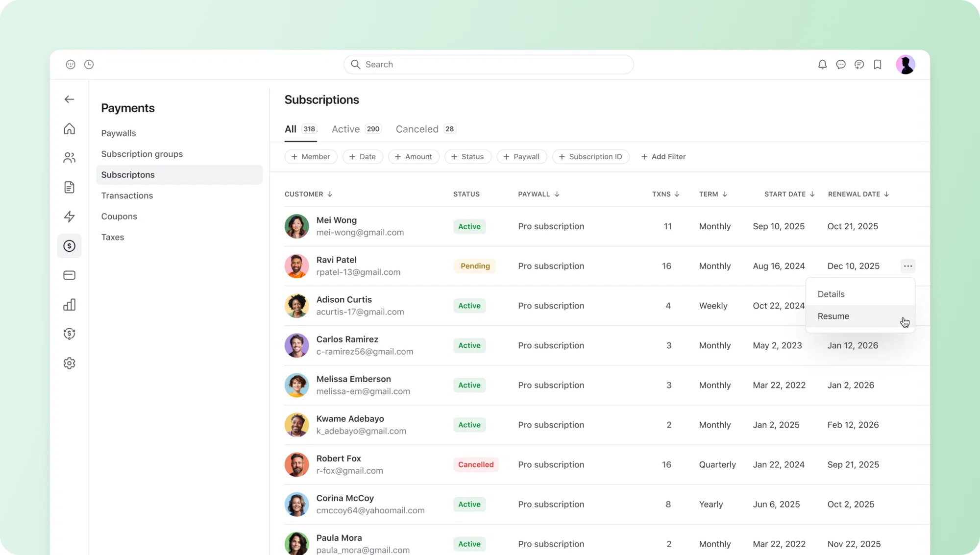Choose Details in the context menu

[860, 294]
